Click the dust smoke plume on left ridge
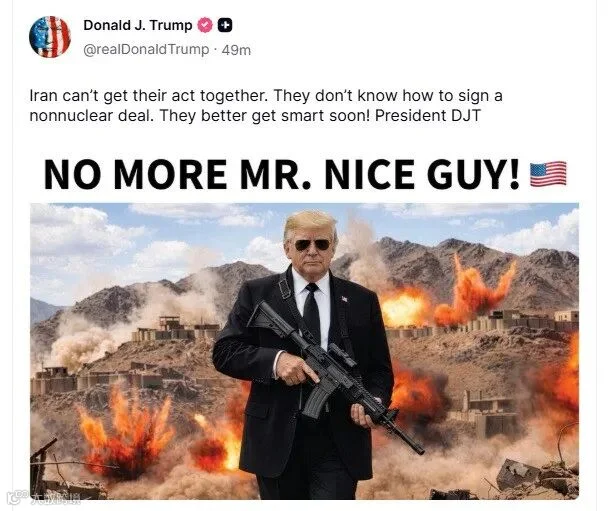The width and height of the screenshot is (608, 511). (79, 340)
